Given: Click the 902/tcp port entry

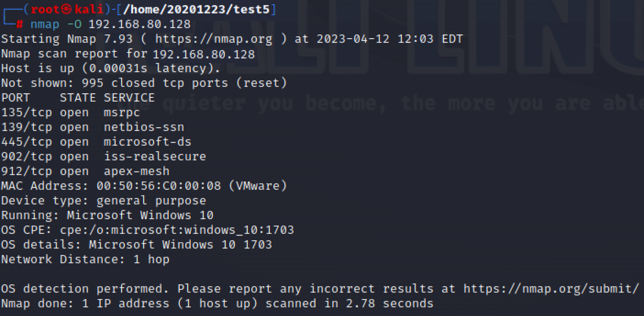Looking at the screenshot, I should tap(27, 157).
